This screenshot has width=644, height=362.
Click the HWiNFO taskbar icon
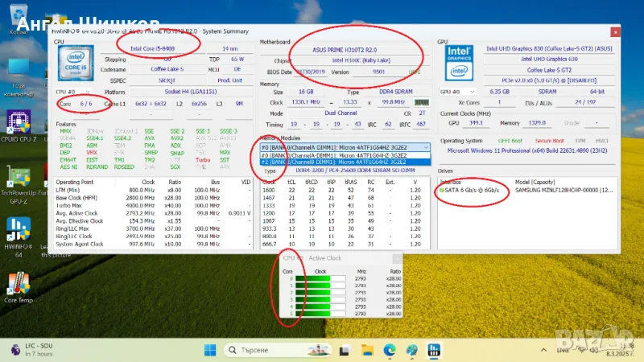(436, 349)
